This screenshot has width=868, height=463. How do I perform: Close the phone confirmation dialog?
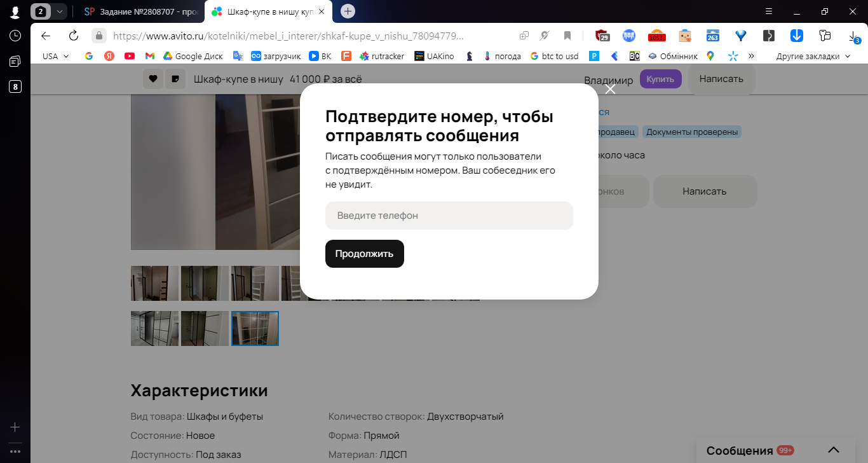tap(611, 89)
